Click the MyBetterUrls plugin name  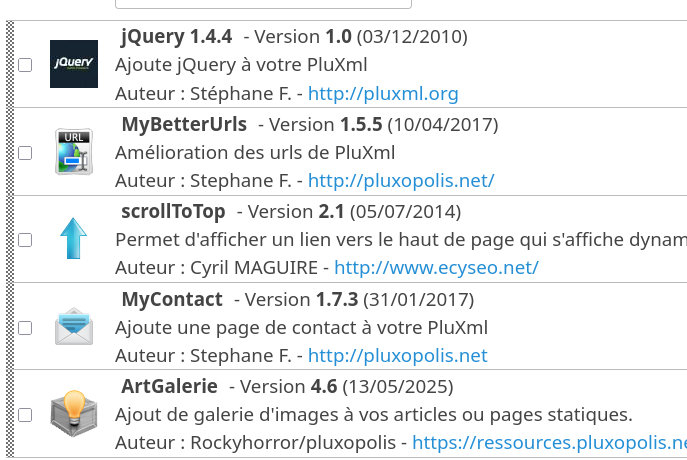click(x=184, y=125)
